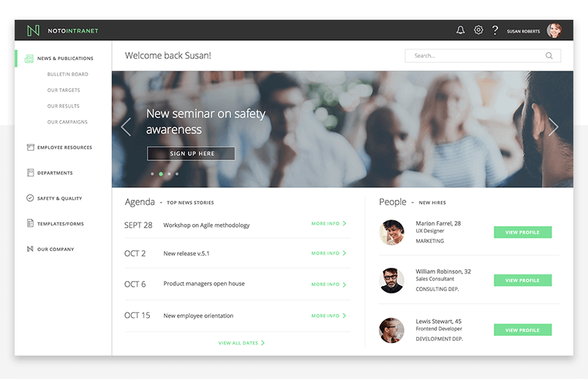View profile of Lewis Stewart
Screen dimensions: 588x379
(523, 330)
